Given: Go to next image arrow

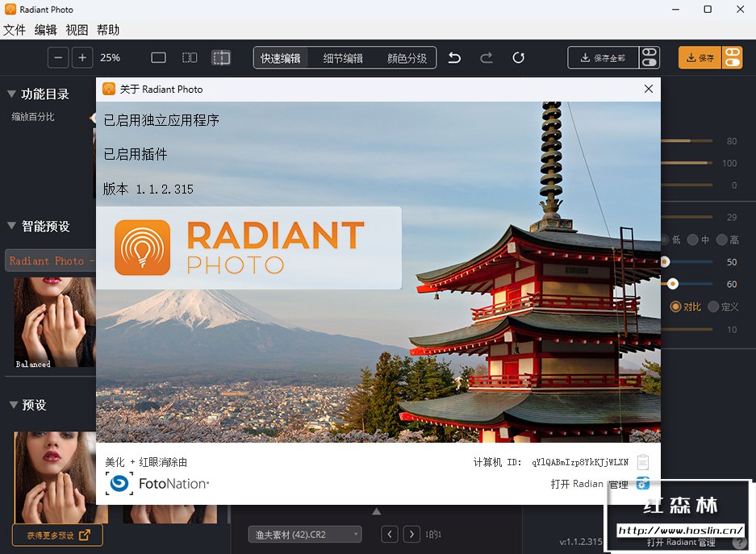Looking at the screenshot, I should (411, 535).
